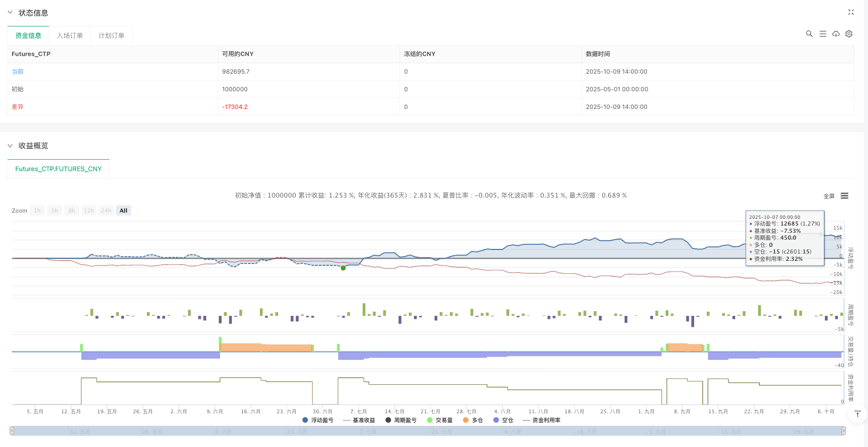Click the search magnifier icon
The width and height of the screenshot is (868, 447).
coord(809,34)
